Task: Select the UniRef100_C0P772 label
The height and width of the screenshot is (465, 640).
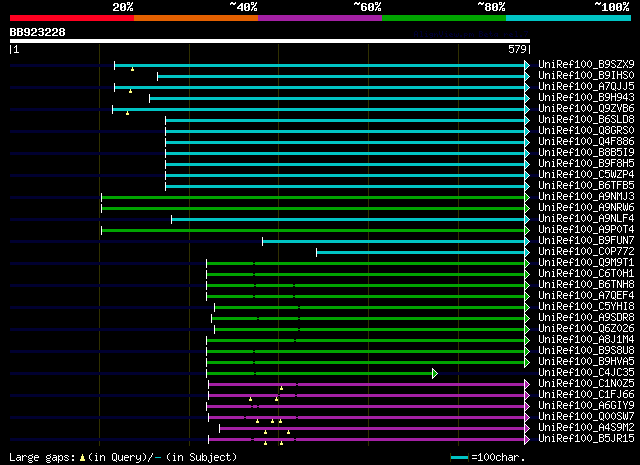Action: point(586,252)
